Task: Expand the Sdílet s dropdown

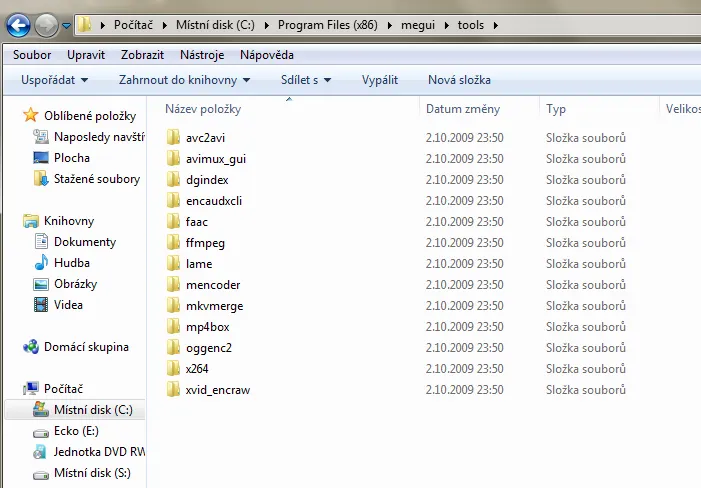Action: point(306,80)
